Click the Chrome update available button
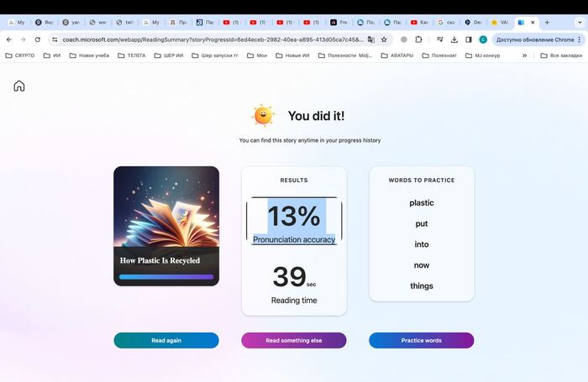Viewport: 588px width, 382px height. (x=534, y=39)
